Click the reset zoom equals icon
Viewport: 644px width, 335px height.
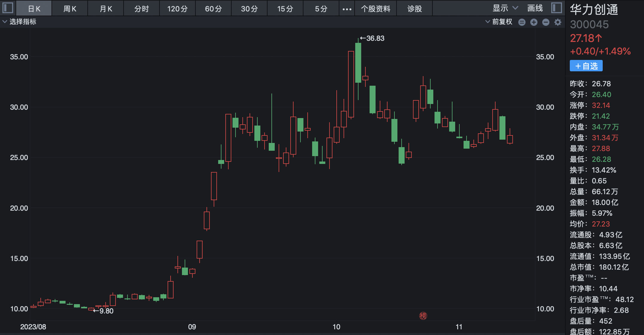tap(522, 22)
